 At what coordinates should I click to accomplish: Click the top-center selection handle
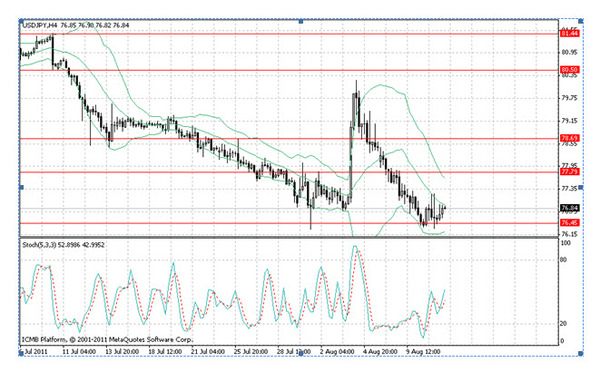[301, 21]
